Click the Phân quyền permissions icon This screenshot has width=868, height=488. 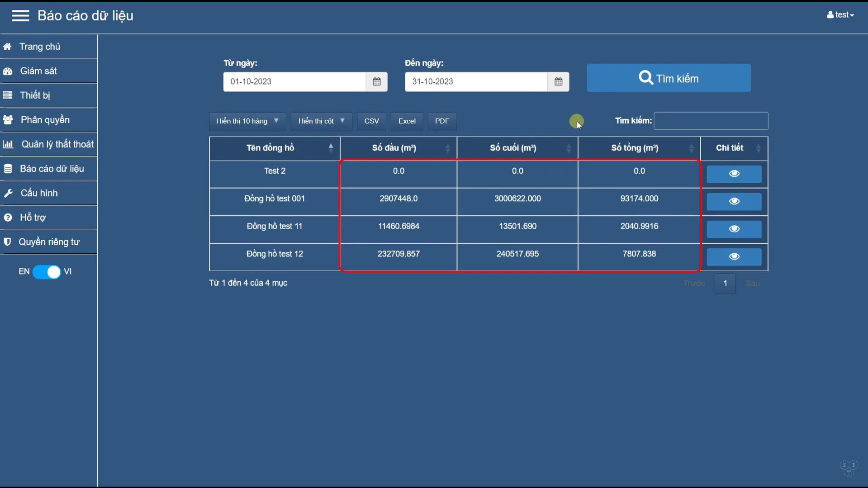[7, 119]
